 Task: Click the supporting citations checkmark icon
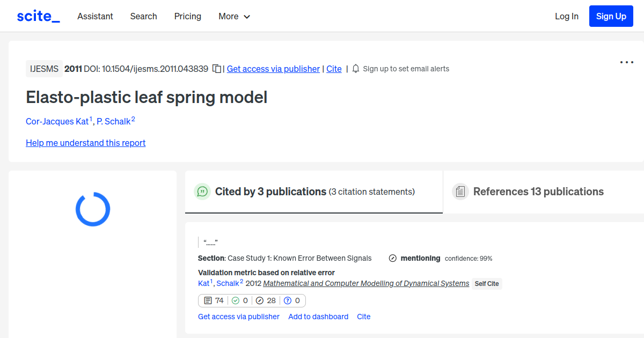(235, 300)
